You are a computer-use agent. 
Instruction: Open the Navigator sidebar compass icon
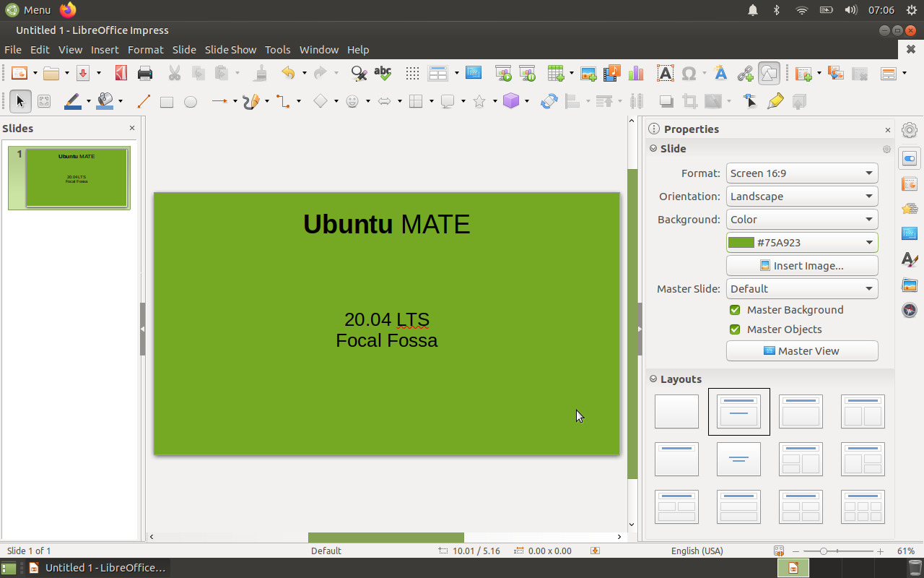[910, 310]
